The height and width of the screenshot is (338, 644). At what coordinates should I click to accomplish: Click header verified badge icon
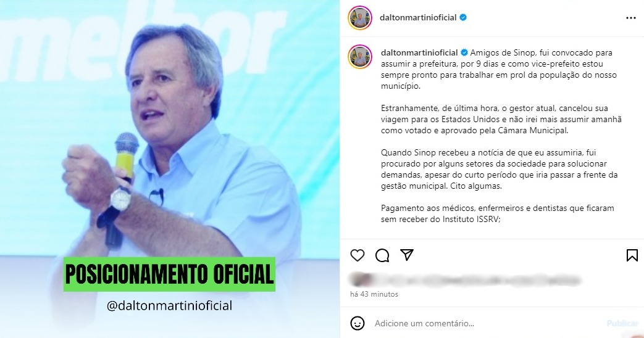point(463,18)
